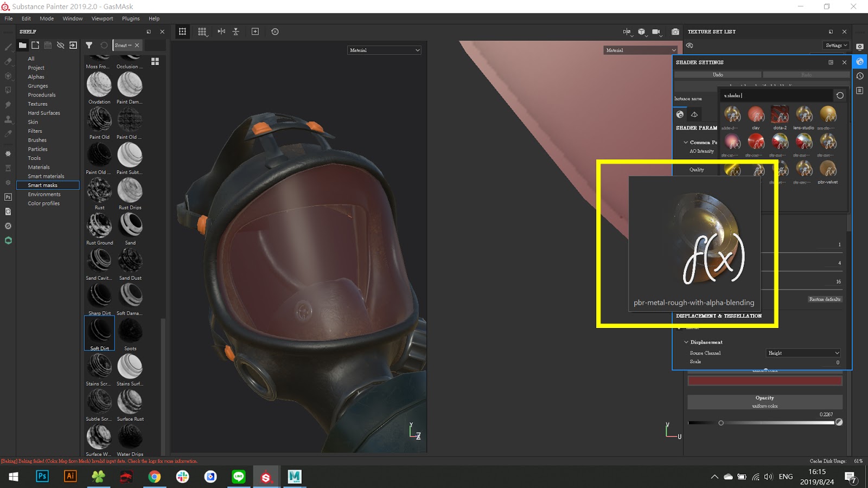
Task: Click the shader search input field
Action: [x=776, y=95]
